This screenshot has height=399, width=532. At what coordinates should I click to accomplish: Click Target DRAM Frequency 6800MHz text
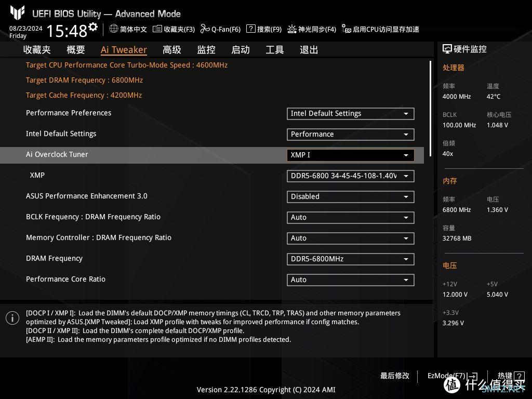point(85,80)
